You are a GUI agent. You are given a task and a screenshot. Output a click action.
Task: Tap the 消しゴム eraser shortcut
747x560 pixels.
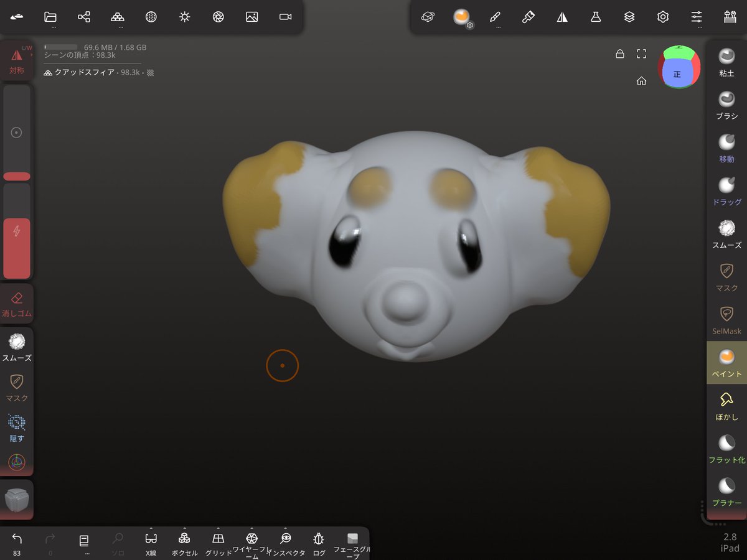[x=17, y=304]
